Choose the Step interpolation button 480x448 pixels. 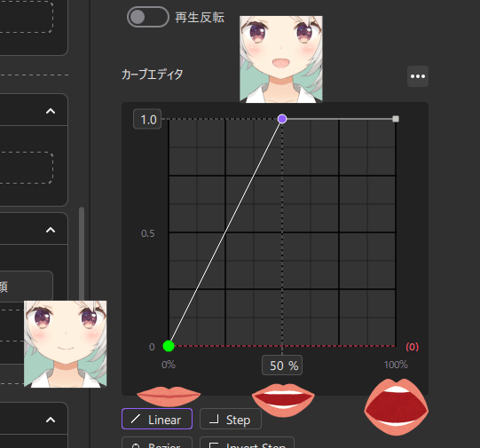[231, 419]
